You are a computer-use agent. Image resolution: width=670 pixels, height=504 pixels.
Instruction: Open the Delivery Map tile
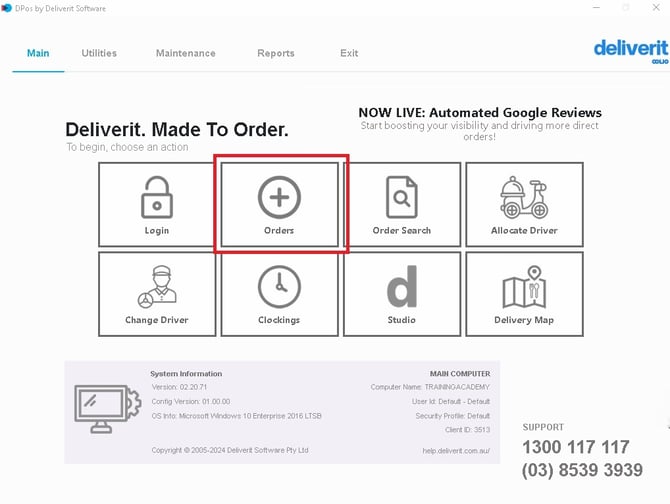(x=524, y=294)
